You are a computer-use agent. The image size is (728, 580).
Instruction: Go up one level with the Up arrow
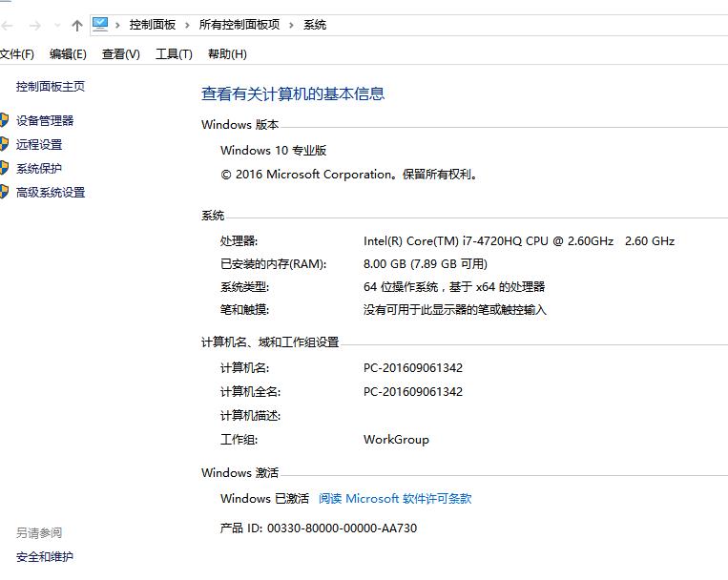(x=77, y=26)
